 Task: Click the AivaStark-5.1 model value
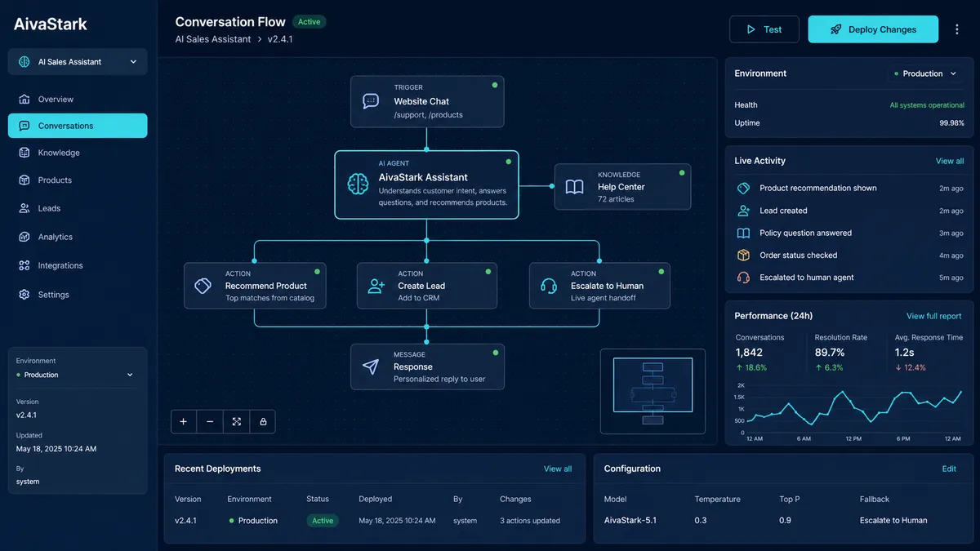pyautogui.click(x=630, y=520)
